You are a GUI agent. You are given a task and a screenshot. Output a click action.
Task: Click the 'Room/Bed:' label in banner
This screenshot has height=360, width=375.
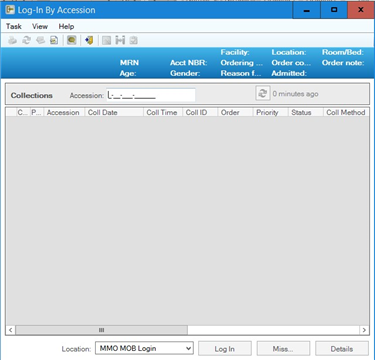point(343,52)
